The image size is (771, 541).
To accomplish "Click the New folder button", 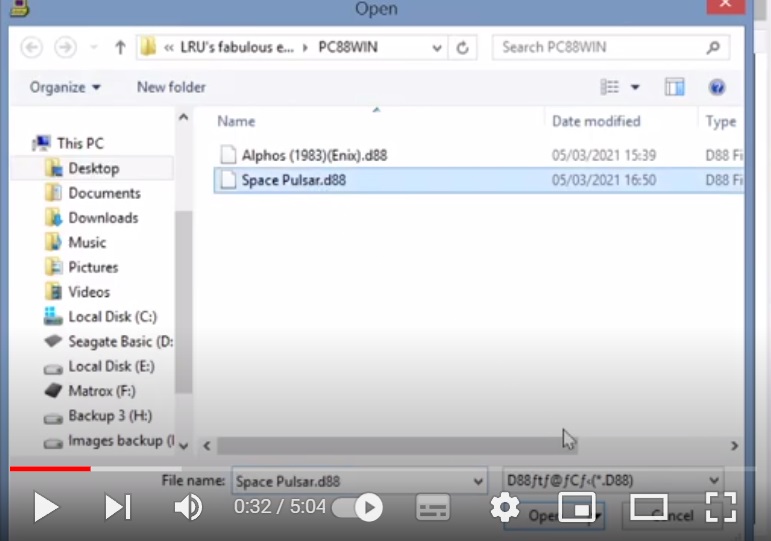I will 171,88.
